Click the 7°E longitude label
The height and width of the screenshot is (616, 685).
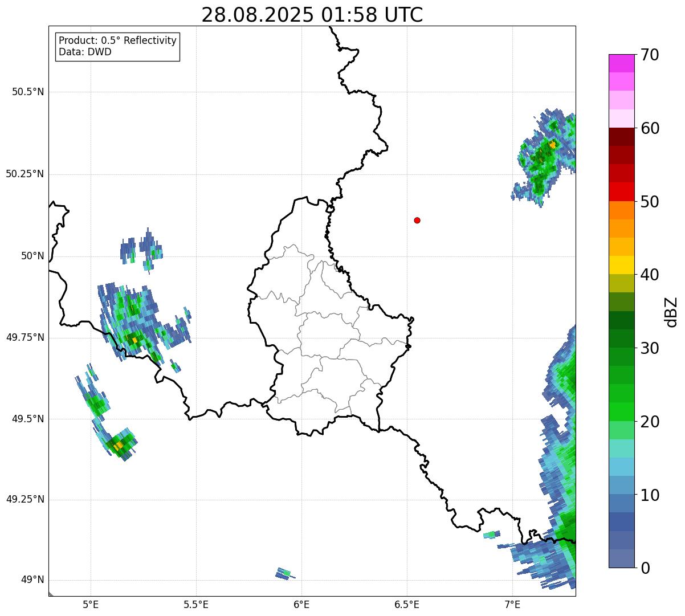[x=512, y=604]
